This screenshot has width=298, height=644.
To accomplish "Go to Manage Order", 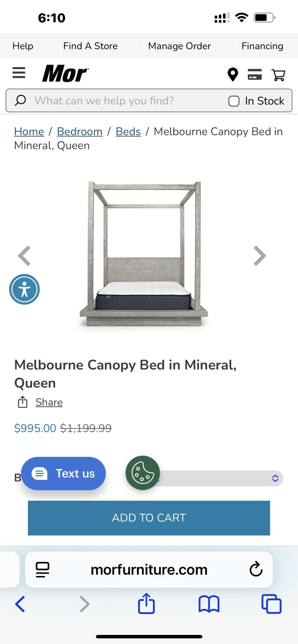I will [x=179, y=46].
